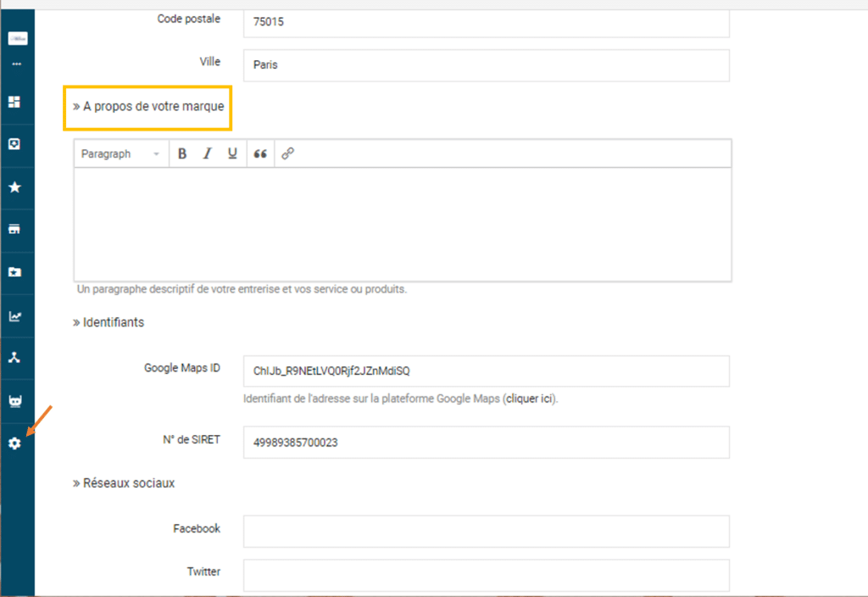868x597 pixels.
Task: Toggle bold formatting in editor toolbar
Action: pos(181,153)
